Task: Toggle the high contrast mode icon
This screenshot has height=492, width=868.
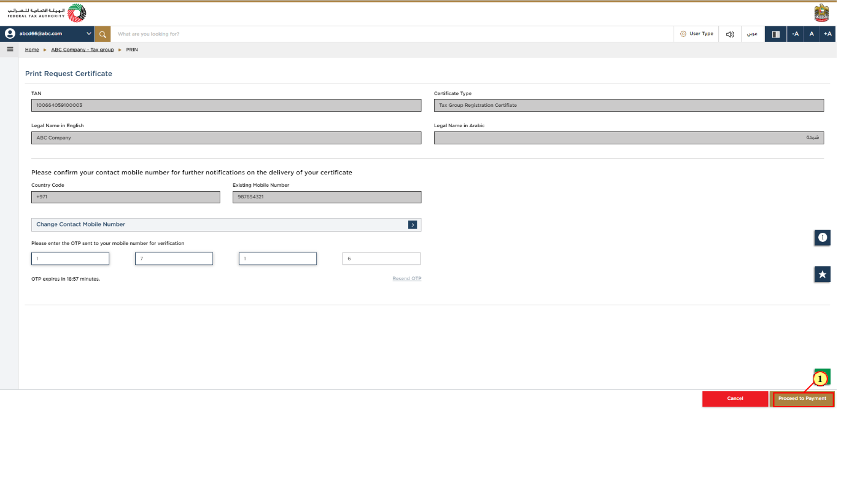Action: coord(775,34)
